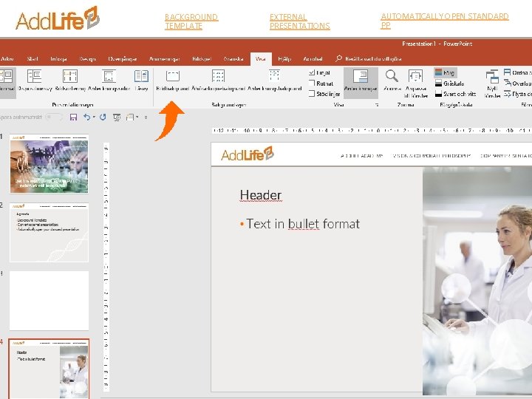The height and width of the screenshot is (399, 532).
Task: Click the AddLife logo on the slide
Action: click(x=247, y=154)
